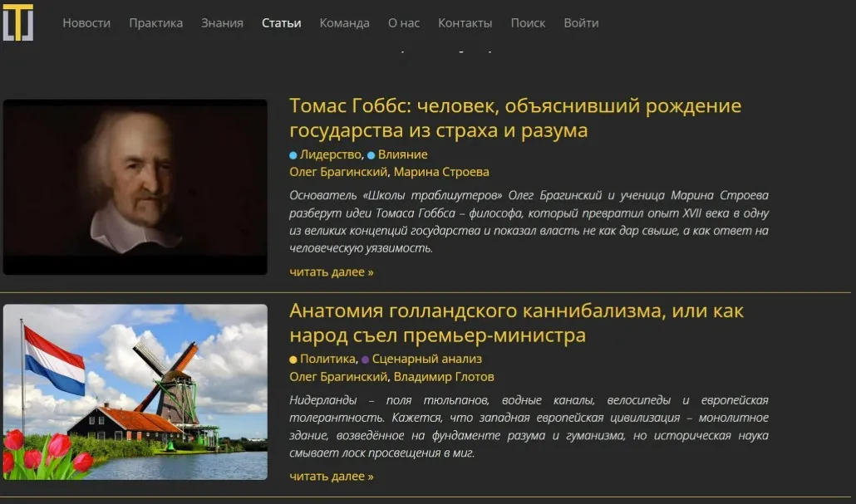This screenshot has width=856, height=504.
Task: Open the Команда page
Action: (x=344, y=23)
